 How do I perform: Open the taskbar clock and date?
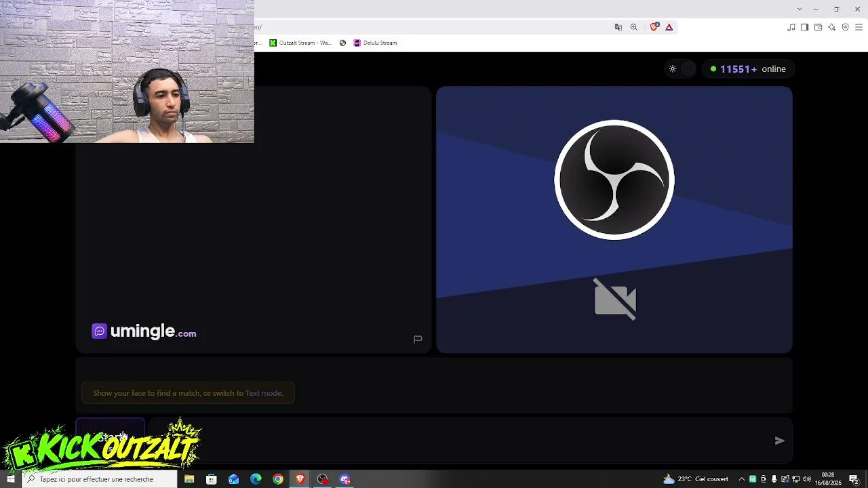828,479
